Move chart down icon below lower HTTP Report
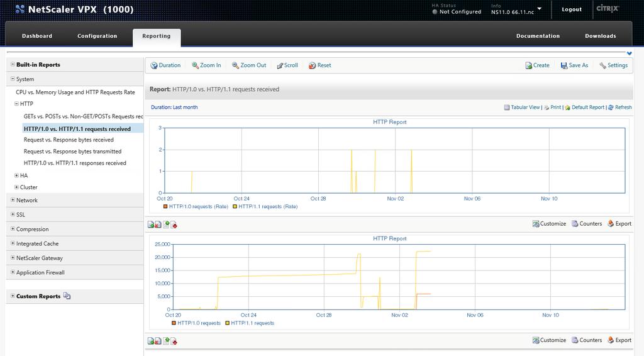The width and height of the screenshot is (644, 356). (x=174, y=341)
